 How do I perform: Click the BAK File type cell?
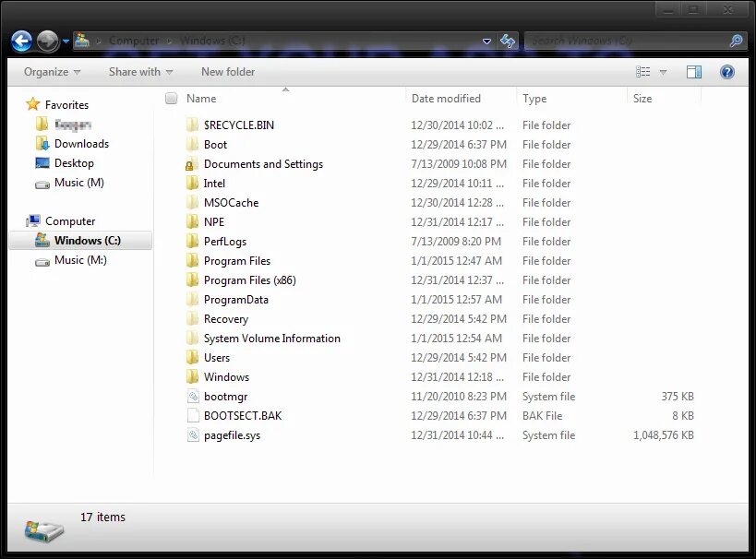pyautogui.click(x=542, y=416)
